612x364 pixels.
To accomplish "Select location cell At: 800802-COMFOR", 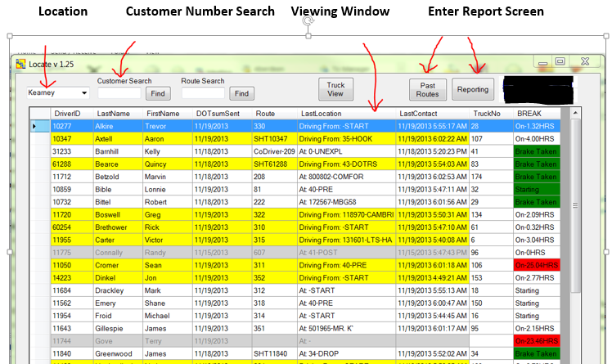I will tap(346, 177).
